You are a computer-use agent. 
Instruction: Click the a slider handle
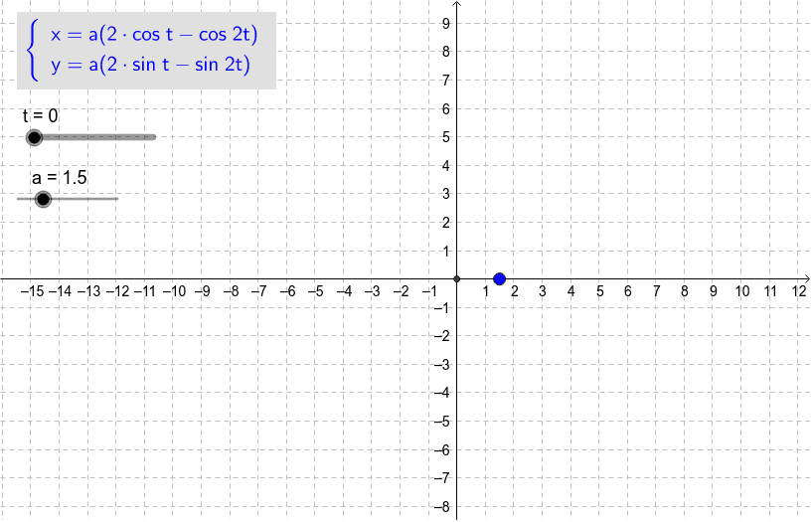click(44, 199)
